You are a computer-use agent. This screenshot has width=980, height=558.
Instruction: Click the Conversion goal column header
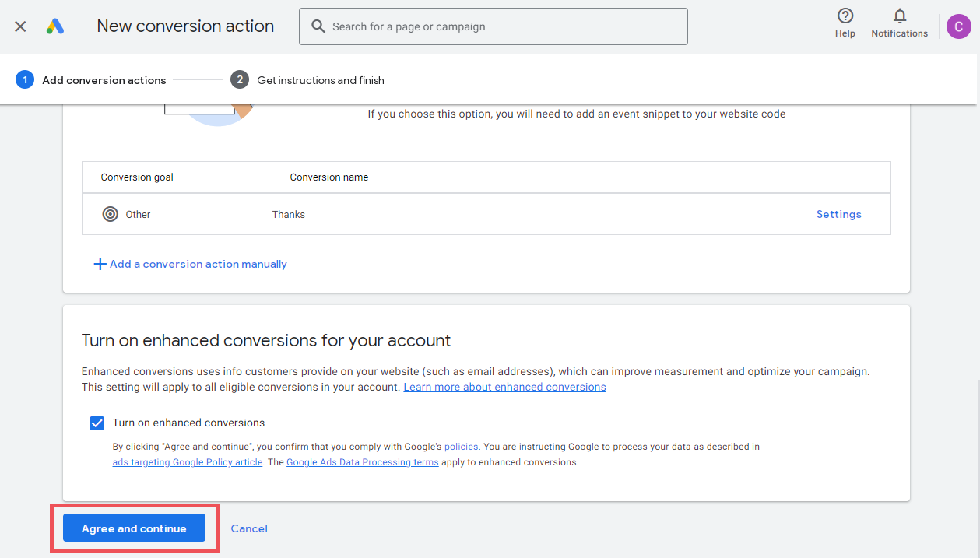pos(137,177)
